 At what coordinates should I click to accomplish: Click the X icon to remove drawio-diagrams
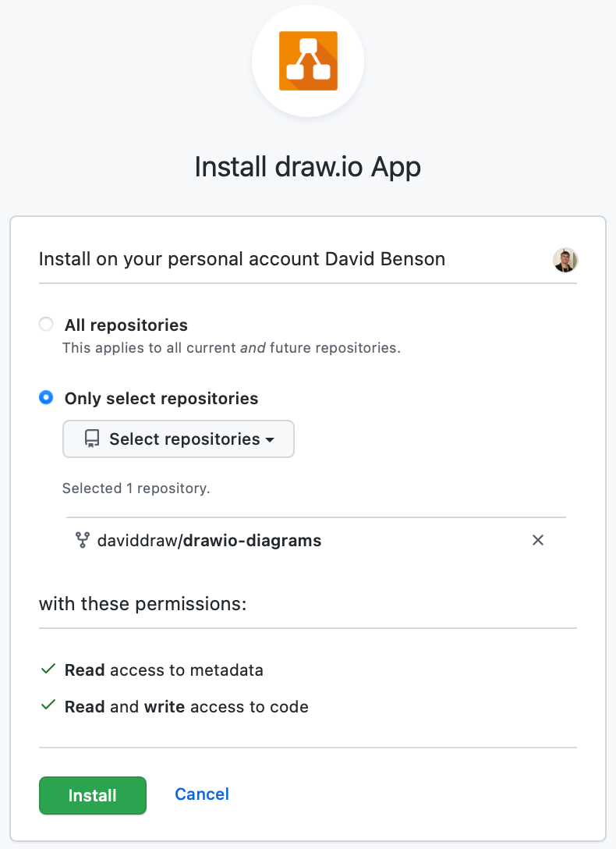pos(537,540)
